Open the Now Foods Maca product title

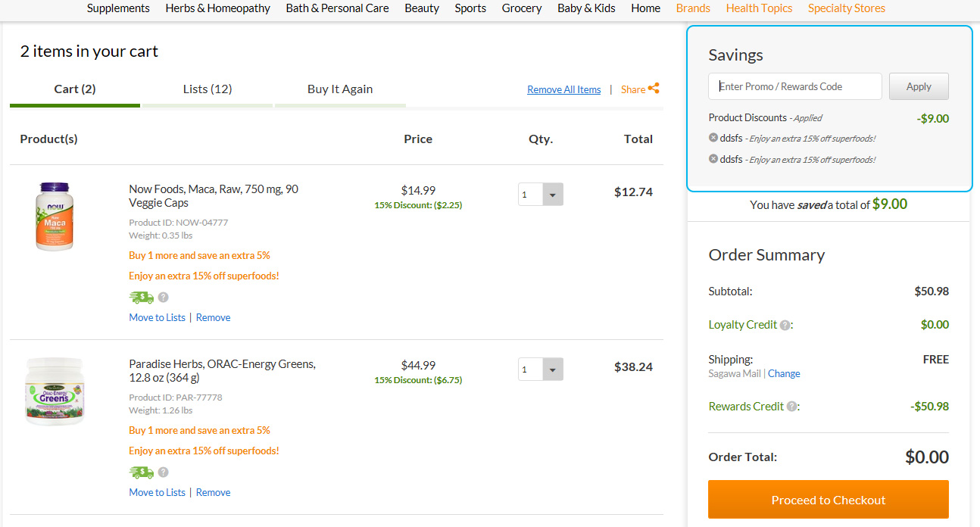[214, 196]
